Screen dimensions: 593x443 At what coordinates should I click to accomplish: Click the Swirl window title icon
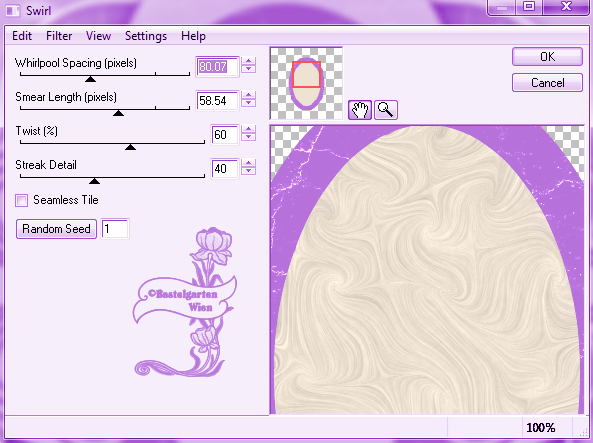pyautogui.click(x=12, y=11)
